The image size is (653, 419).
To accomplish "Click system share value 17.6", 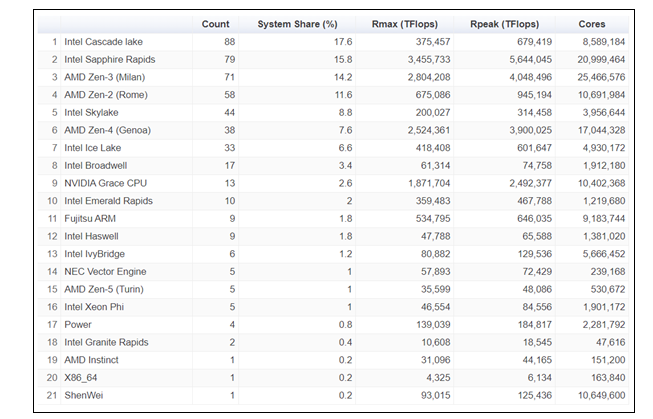I will click(343, 42).
